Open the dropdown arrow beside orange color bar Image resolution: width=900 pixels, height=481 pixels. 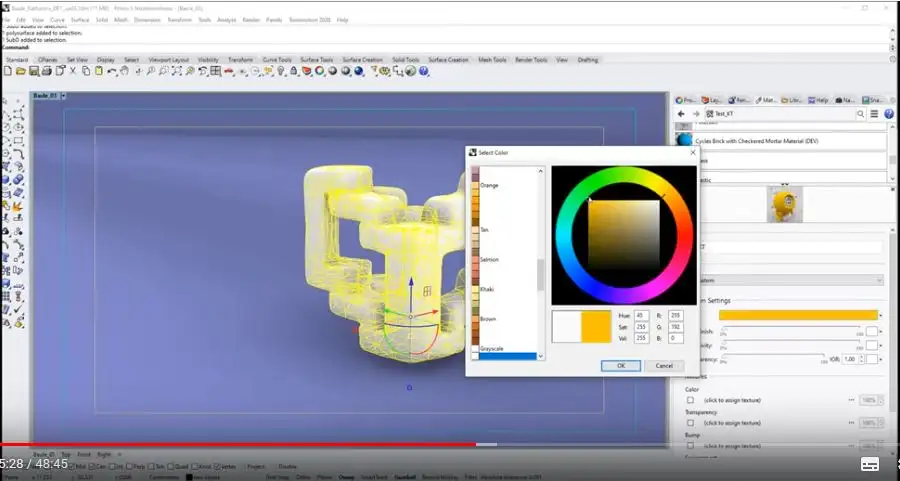click(x=881, y=316)
